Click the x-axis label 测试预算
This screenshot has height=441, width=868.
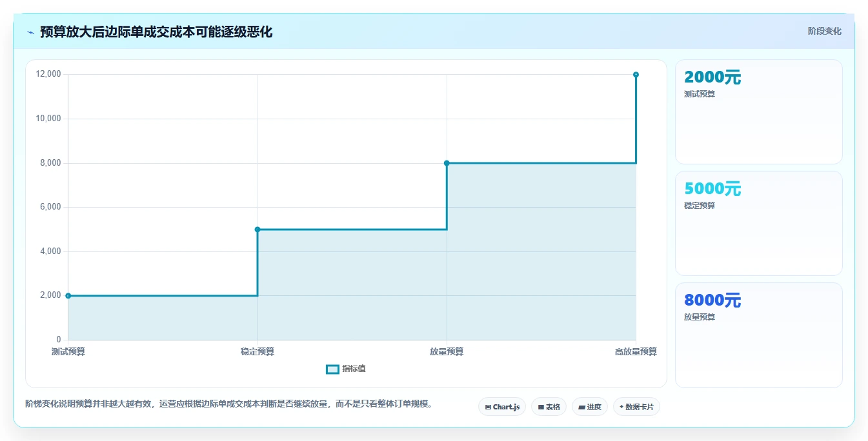point(68,351)
